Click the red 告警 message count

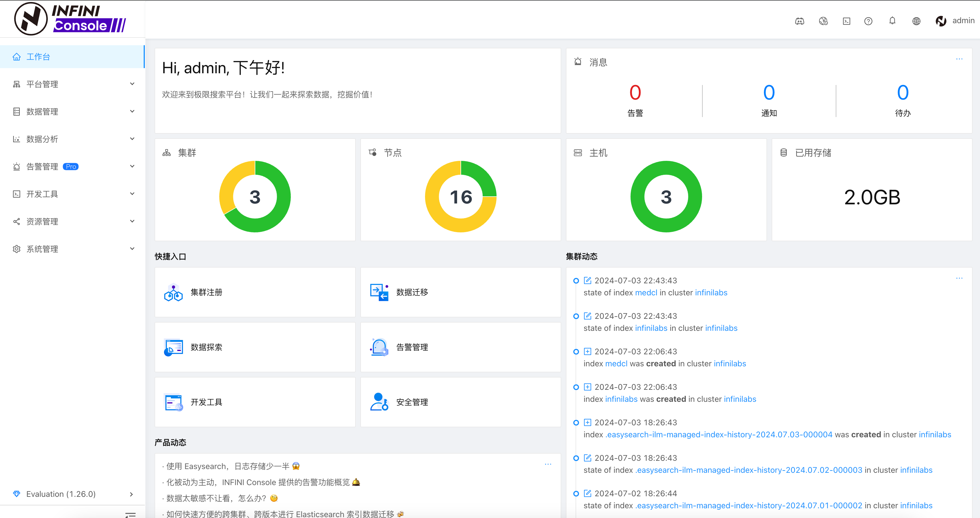pyautogui.click(x=635, y=93)
